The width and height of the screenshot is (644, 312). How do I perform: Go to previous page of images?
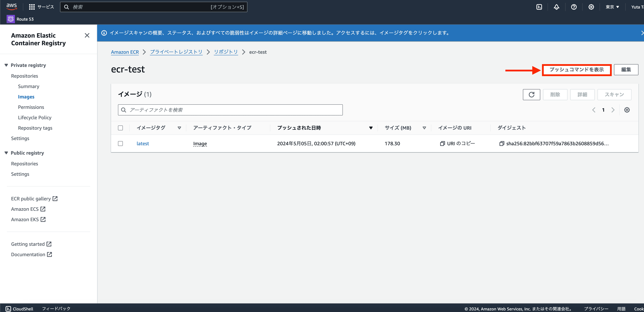click(594, 110)
